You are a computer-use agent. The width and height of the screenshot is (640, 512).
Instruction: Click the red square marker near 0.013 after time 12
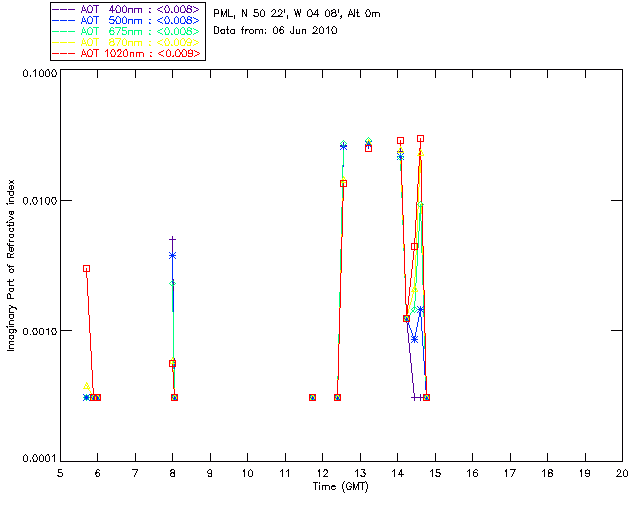(344, 184)
